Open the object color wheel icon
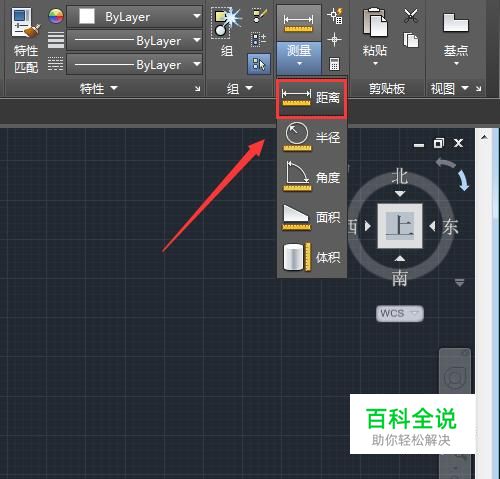The image size is (500, 479). (x=56, y=16)
